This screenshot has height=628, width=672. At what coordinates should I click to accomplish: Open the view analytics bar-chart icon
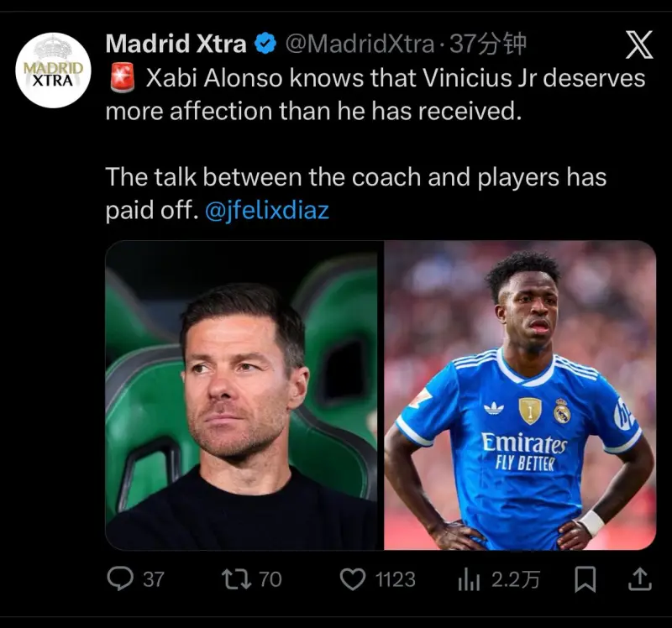[x=467, y=578]
